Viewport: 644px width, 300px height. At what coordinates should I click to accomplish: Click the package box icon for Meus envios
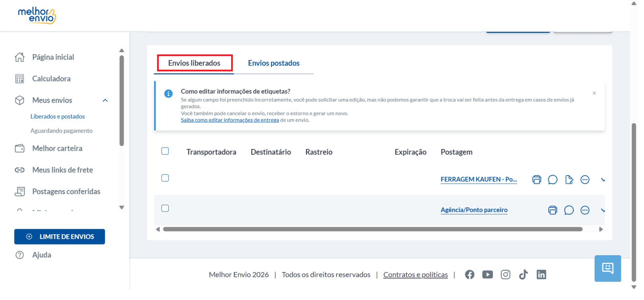click(19, 100)
